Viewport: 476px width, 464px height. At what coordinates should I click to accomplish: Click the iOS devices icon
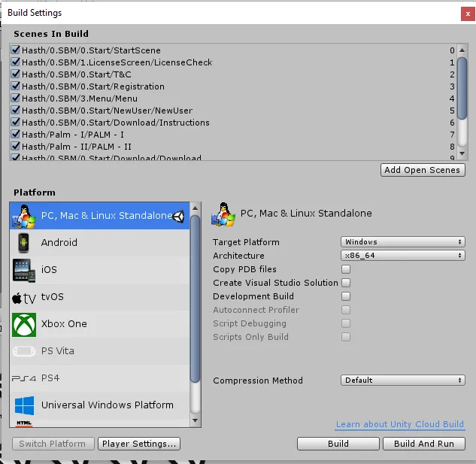point(24,270)
